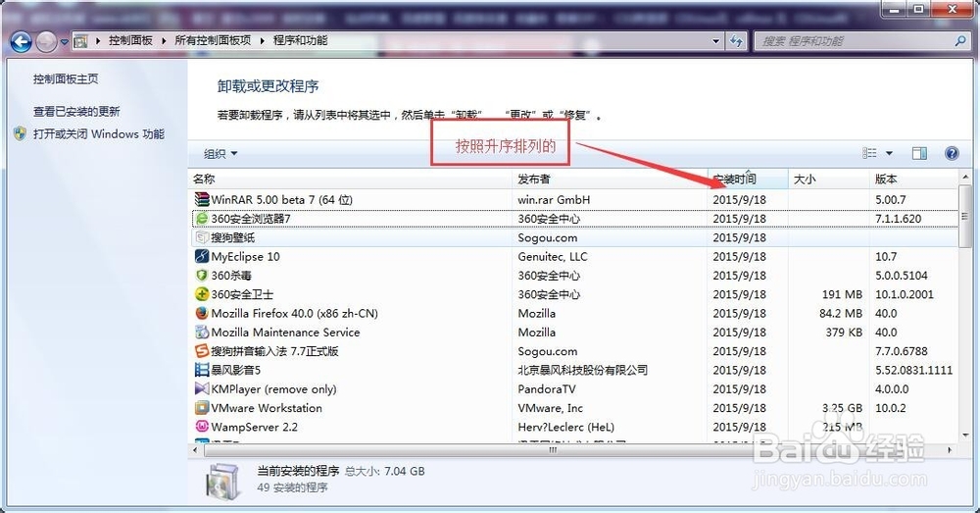The width and height of the screenshot is (980, 513).
Task: Sort by 版本 column header
Action: coord(913,179)
